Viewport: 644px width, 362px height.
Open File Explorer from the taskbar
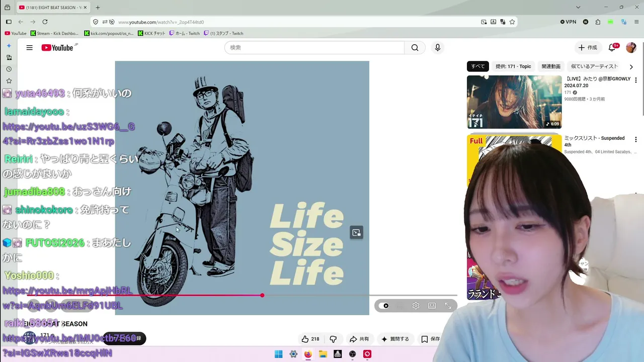323,354
